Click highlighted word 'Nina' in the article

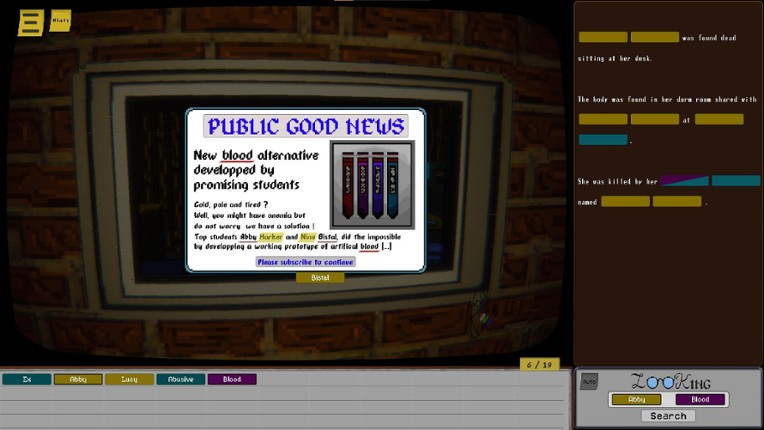308,236
